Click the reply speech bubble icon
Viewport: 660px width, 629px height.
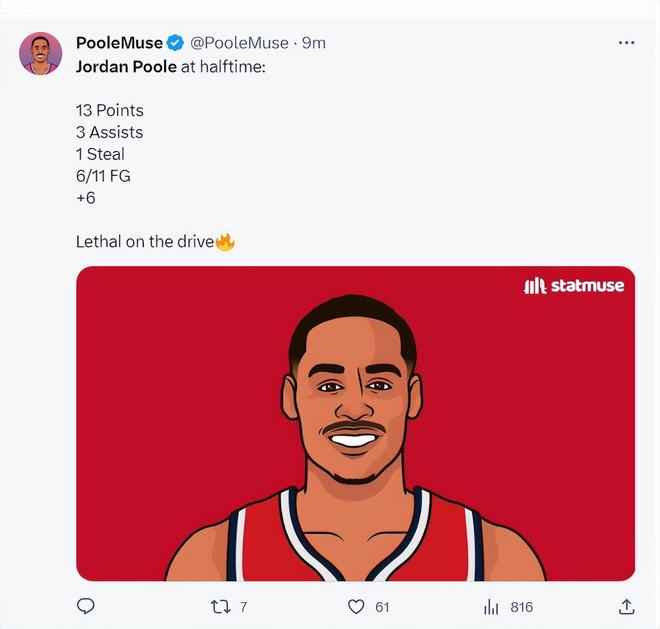[86, 606]
